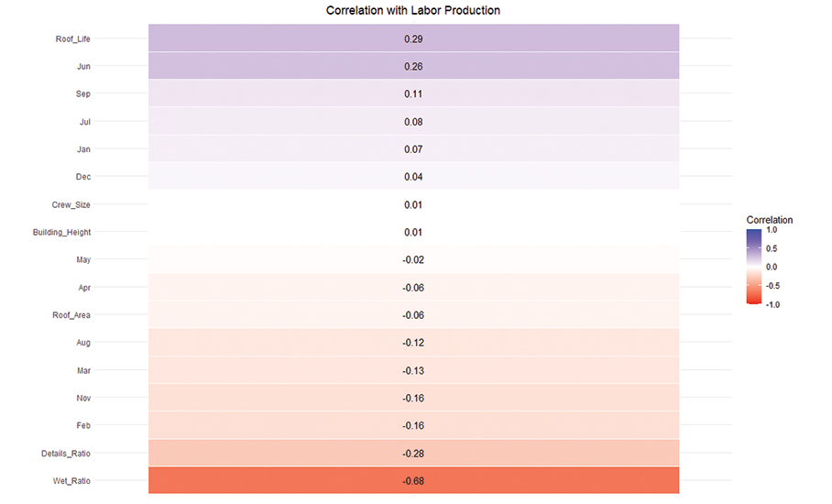Click the Roof_Area axis label
Image resolution: width=832 pixels, height=504 pixels.
(x=71, y=315)
